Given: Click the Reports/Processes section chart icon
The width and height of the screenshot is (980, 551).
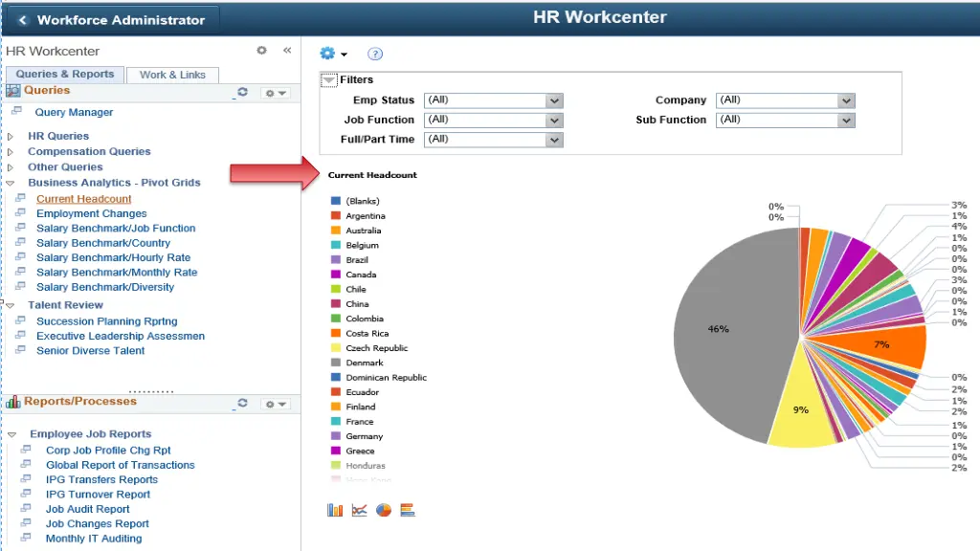Looking at the screenshot, I should click(x=13, y=402).
